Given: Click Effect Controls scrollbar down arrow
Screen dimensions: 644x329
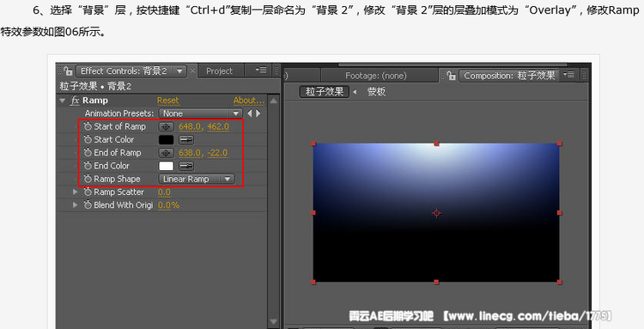Looking at the screenshot, I should coord(274,321).
